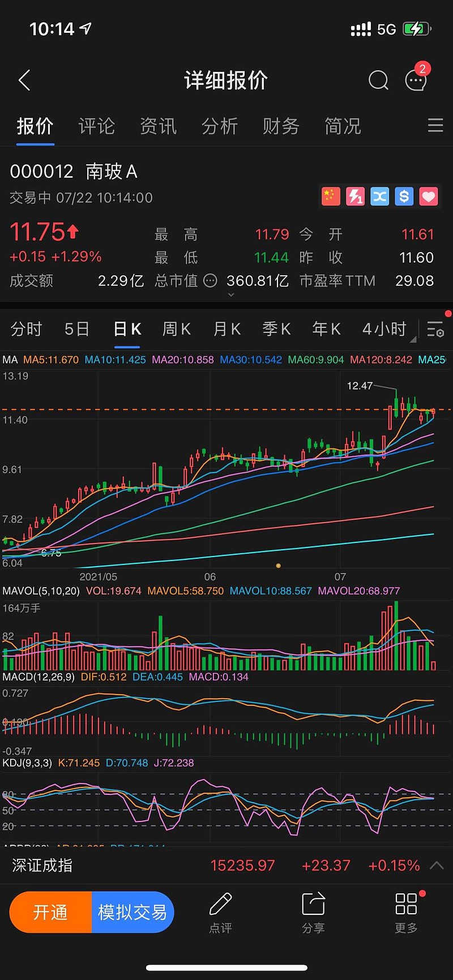Tap the orange 开通 button
This screenshot has height=980, width=453.
click(x=51, y=912)
